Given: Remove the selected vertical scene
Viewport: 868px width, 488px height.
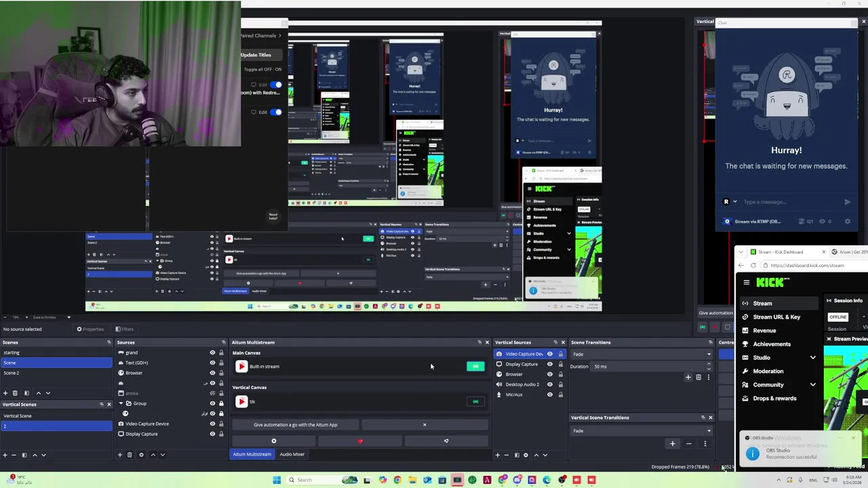Looking at the screenshot, I should tap(15, 455).
